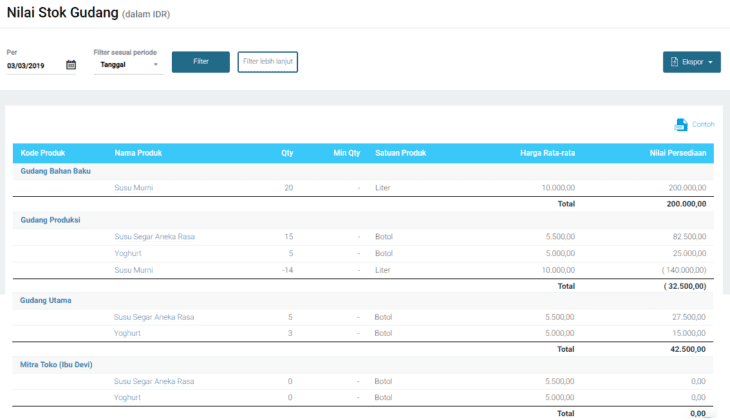Click the Contoh video icon
The width and height of the screenshot is (730, 420).
680,125
